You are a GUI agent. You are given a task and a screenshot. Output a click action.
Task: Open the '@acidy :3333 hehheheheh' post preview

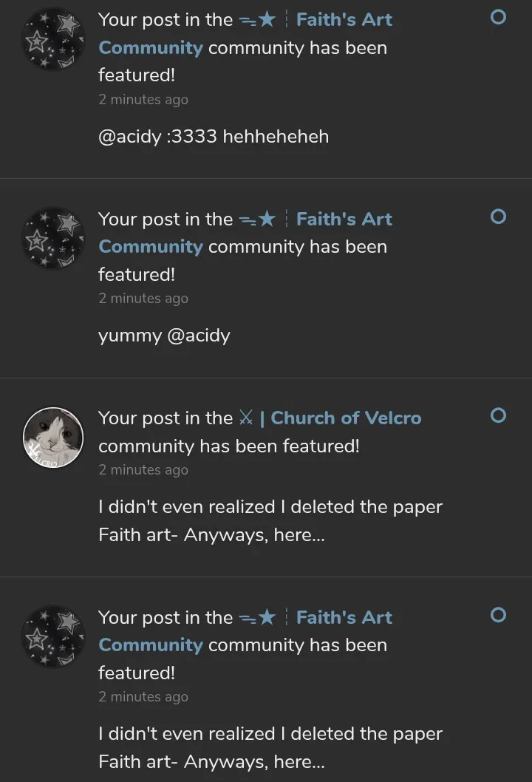(x=214, y=137)
